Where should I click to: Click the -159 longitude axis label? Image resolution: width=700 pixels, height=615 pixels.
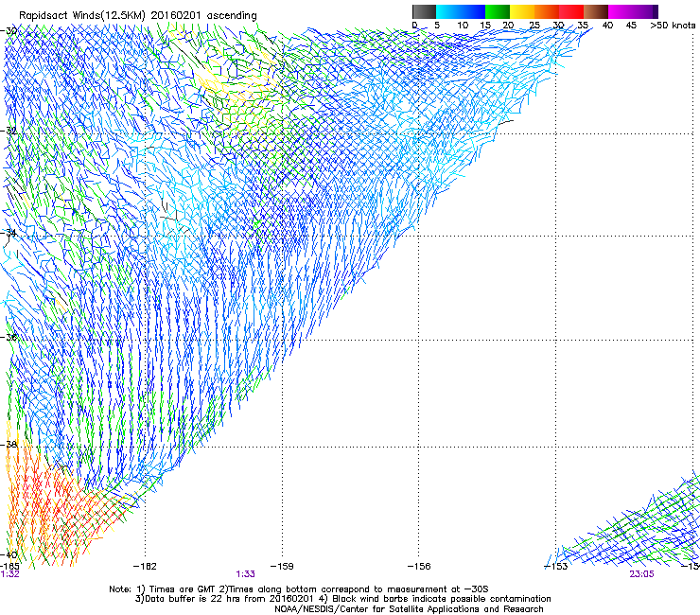282,567
